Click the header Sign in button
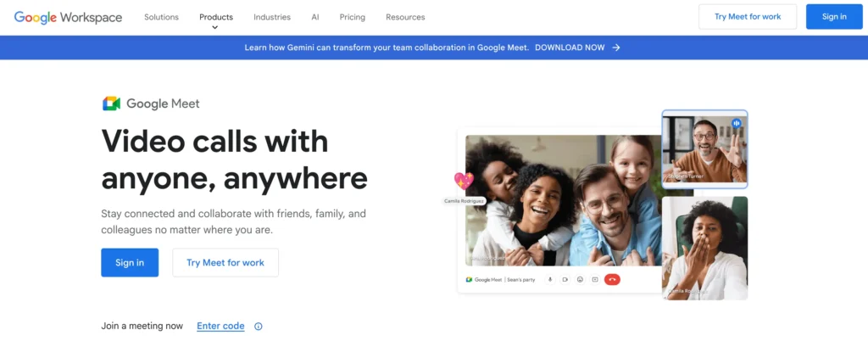The width and height of the screenshot is (868, 358). 834,17
